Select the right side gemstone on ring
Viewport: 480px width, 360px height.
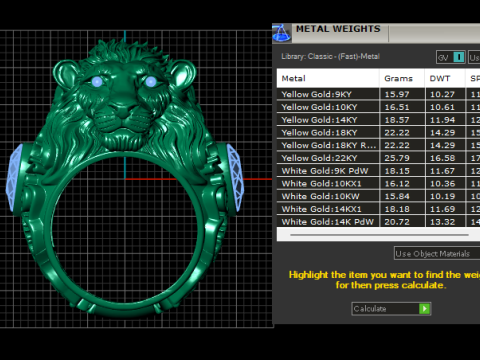pos(235,178)
